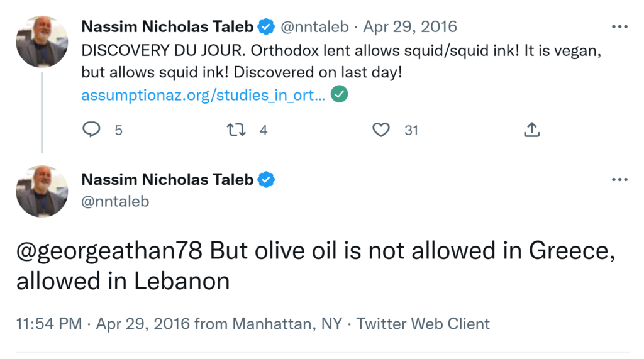Open the three-dot menu on first tweet
This screenshot has height=359, width=644.
[619, 27]
